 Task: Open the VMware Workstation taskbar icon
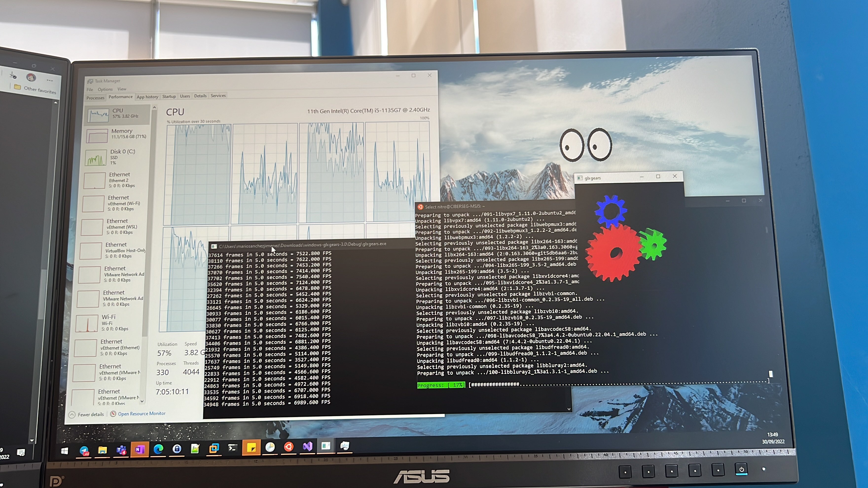click(214, 448)
